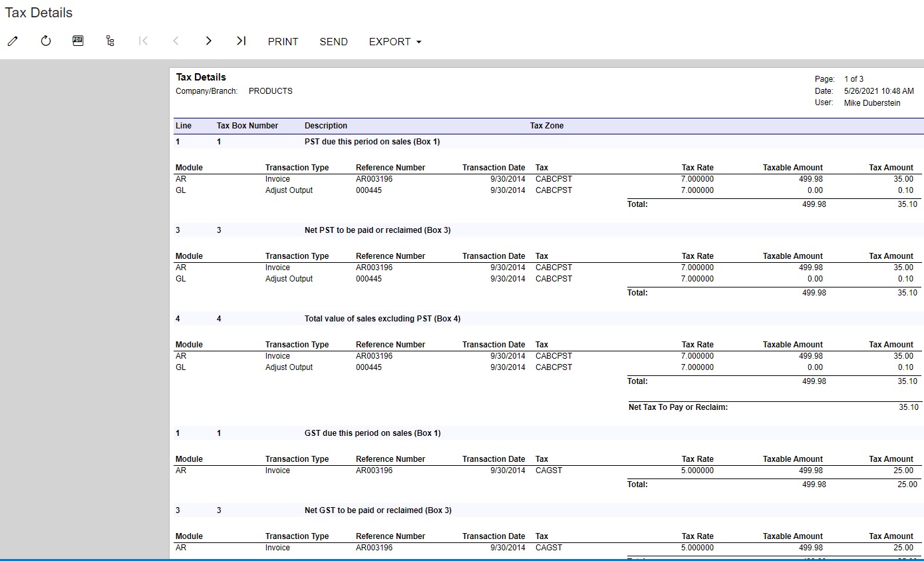Click 000445 reference in Box 4 section
This screenshot has width=924, height=561.
(369, 367)
